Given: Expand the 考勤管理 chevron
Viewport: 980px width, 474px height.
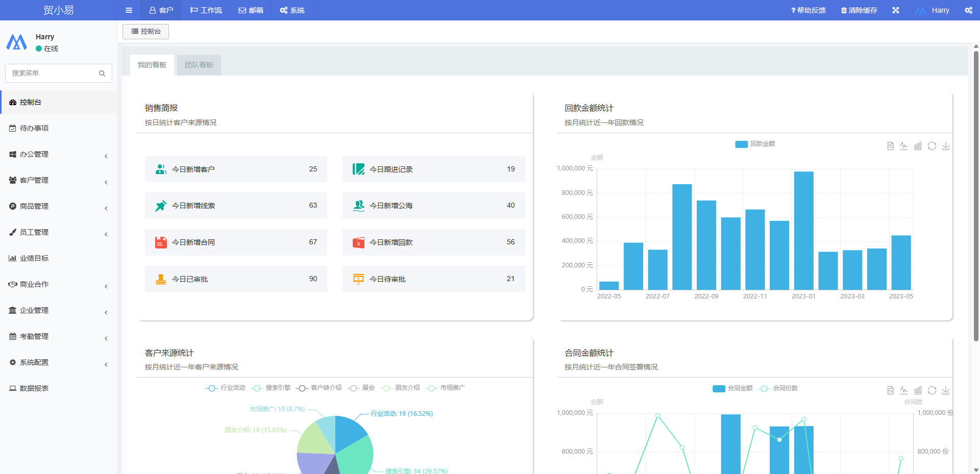Looking at the screenshot, I should (x=106, y=338).
